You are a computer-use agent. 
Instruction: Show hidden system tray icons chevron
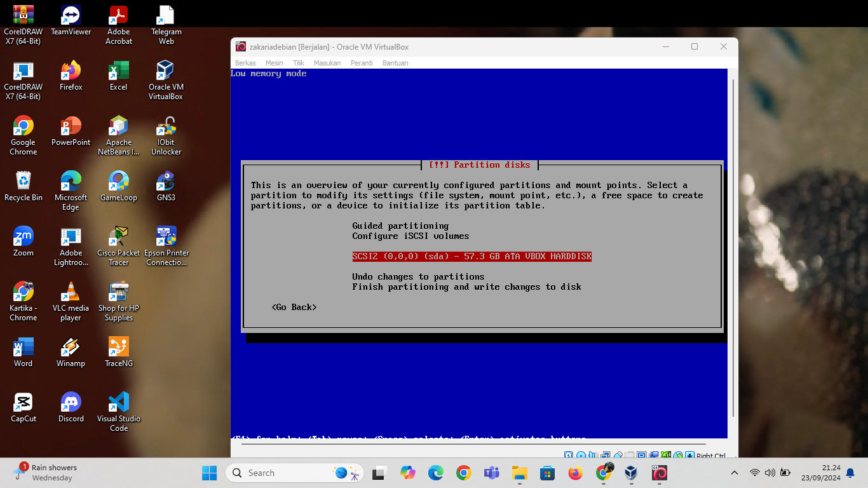pyautogui.click(x=735, y=473)
